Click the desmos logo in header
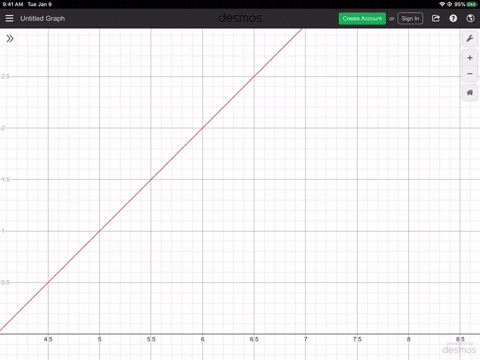The image size is (480, 360). pos(240,18)
